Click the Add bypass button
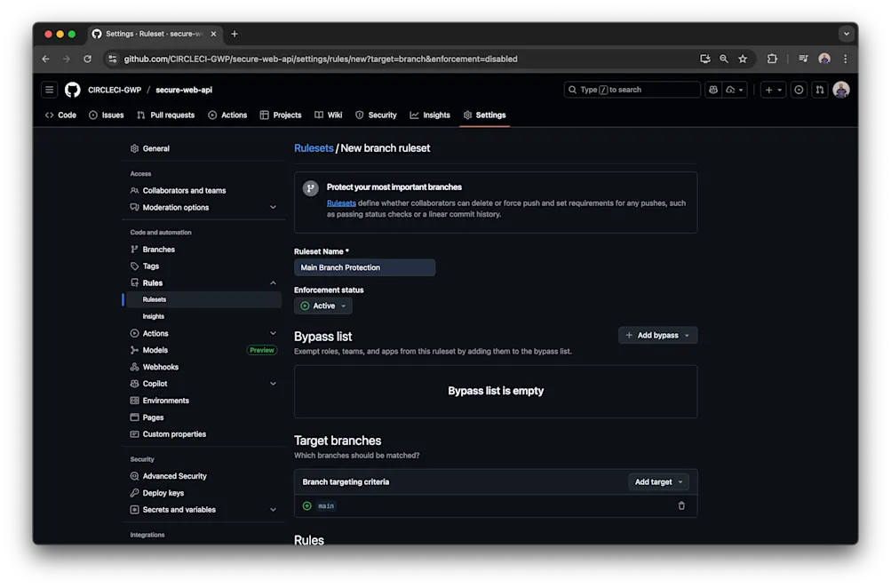Viewport: 891px width, 588px height. 657,335
